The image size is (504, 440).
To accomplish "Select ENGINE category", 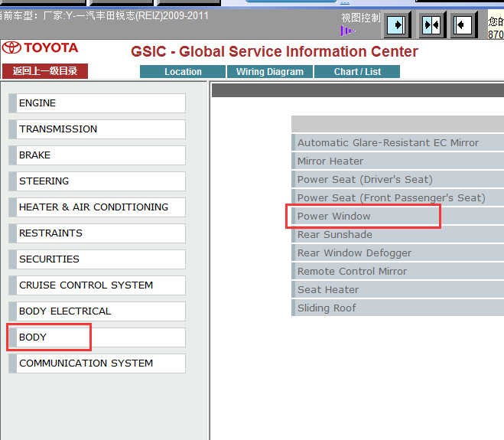I will (x=97, y=103).
